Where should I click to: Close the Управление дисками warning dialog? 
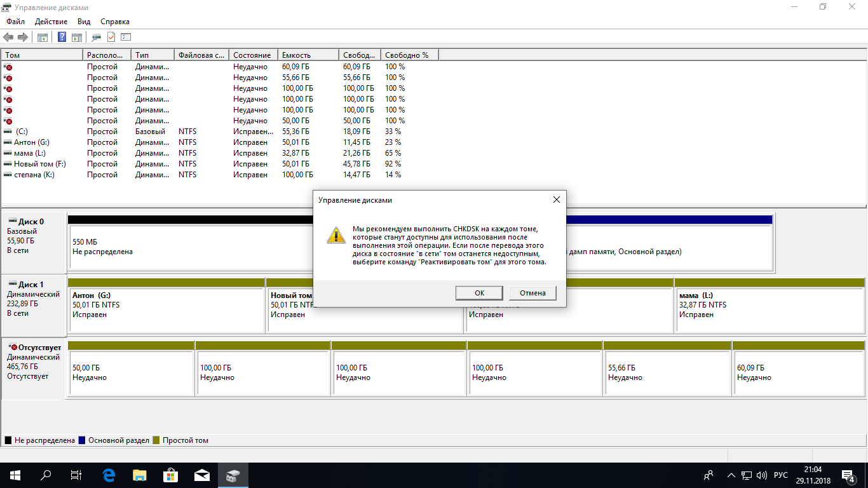point(556,200)
